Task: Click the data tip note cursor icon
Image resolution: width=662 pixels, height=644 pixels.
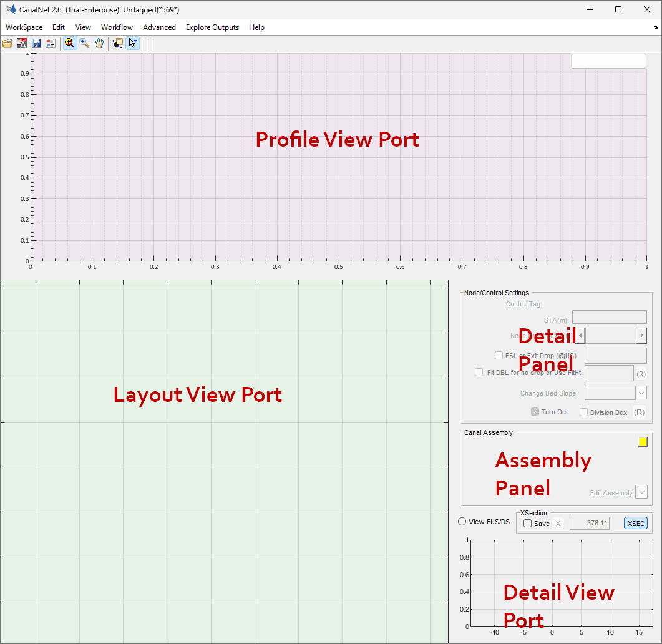Action: 117,43
